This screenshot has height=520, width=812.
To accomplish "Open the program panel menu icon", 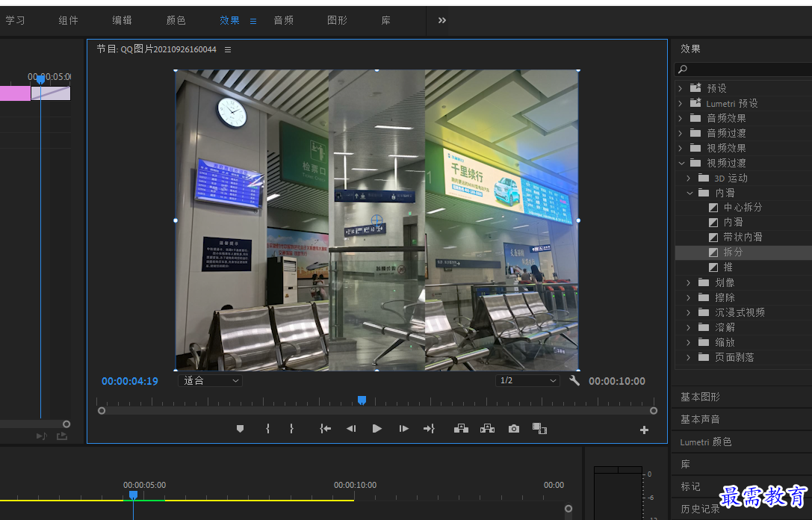I will tap(228, 50).
